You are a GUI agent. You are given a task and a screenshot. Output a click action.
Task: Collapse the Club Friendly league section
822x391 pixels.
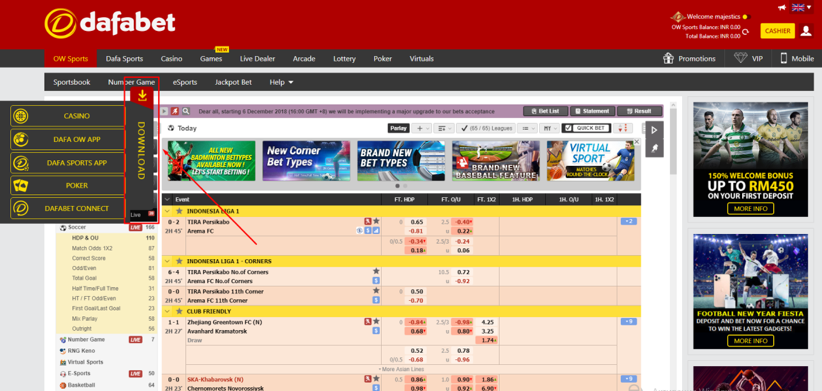(167, 311)
